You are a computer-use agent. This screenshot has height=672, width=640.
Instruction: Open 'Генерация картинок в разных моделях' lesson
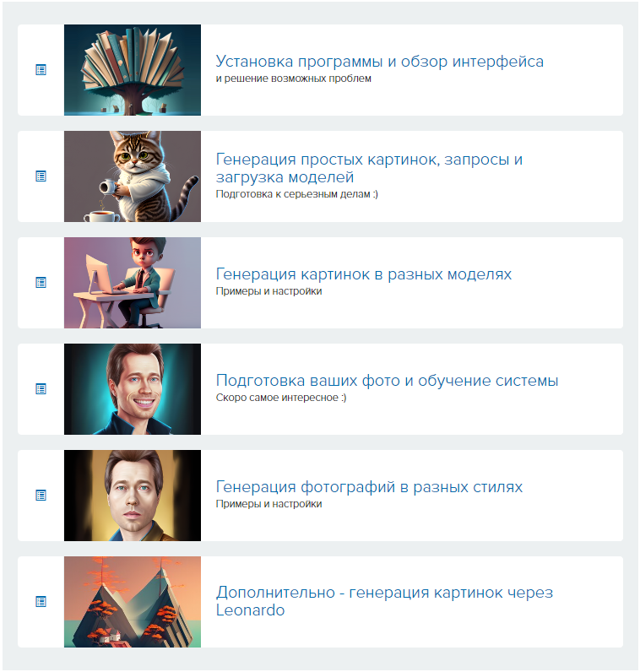(x=364, y=274)
